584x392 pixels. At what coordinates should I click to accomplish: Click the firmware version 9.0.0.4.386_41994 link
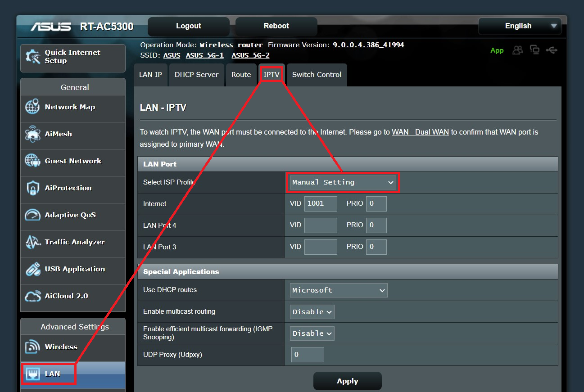(x=368, y=45)
